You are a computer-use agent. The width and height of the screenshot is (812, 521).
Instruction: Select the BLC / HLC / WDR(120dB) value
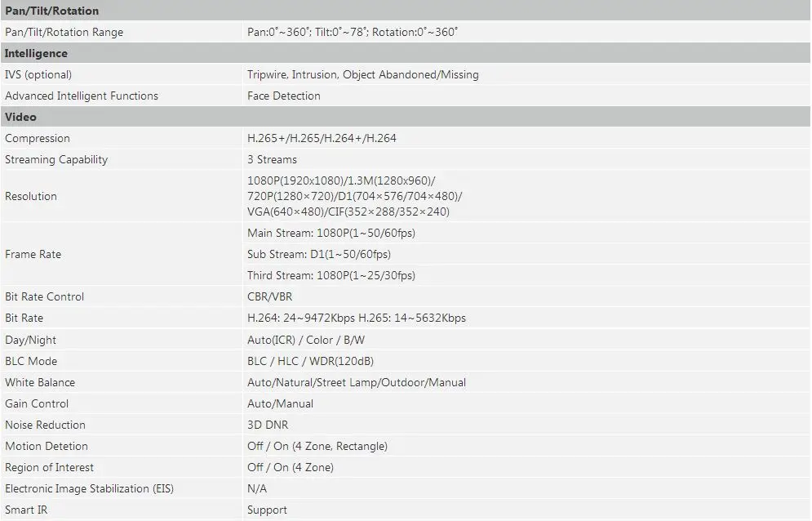coord(310,361)
